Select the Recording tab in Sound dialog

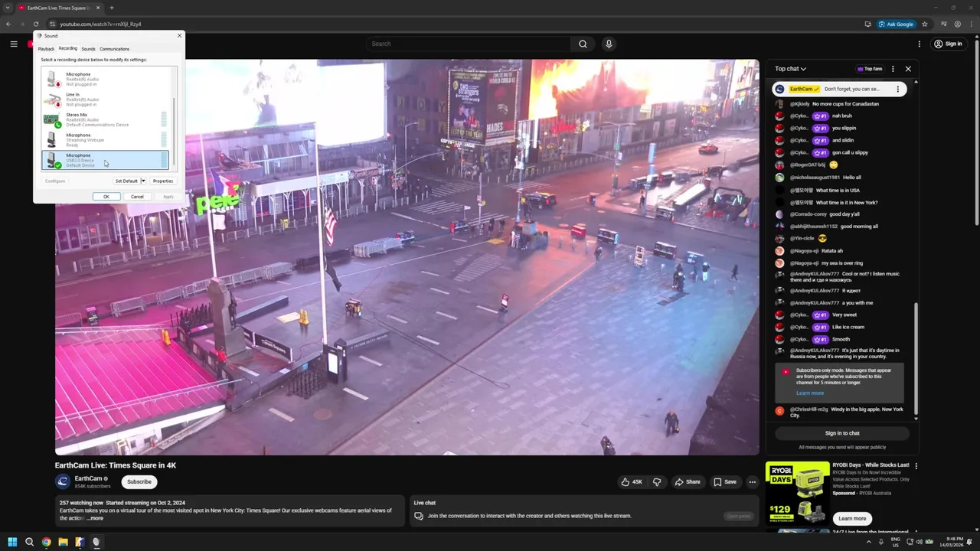(x=67, y=48)
